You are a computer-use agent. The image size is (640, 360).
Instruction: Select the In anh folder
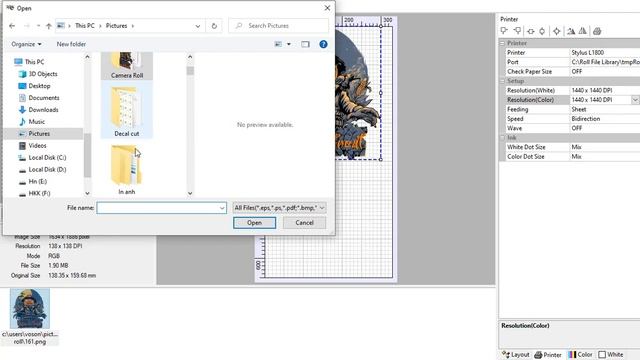click(x=127, y=169)
